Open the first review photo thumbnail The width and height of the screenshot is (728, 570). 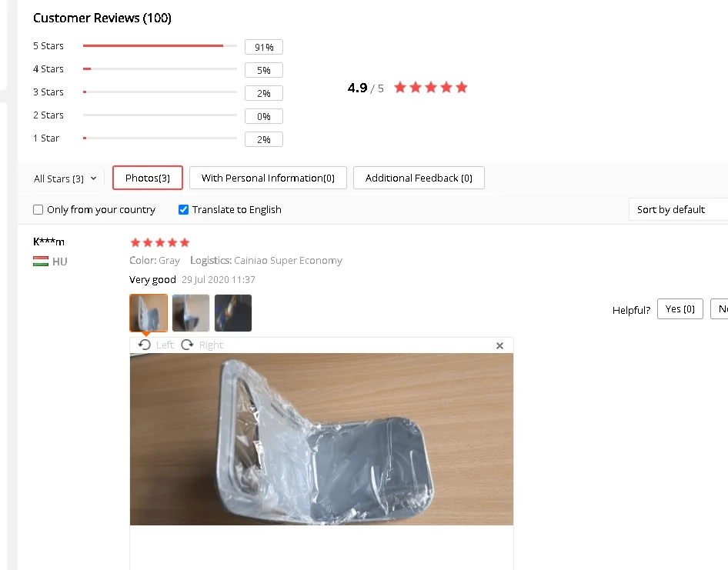(149, 313)
